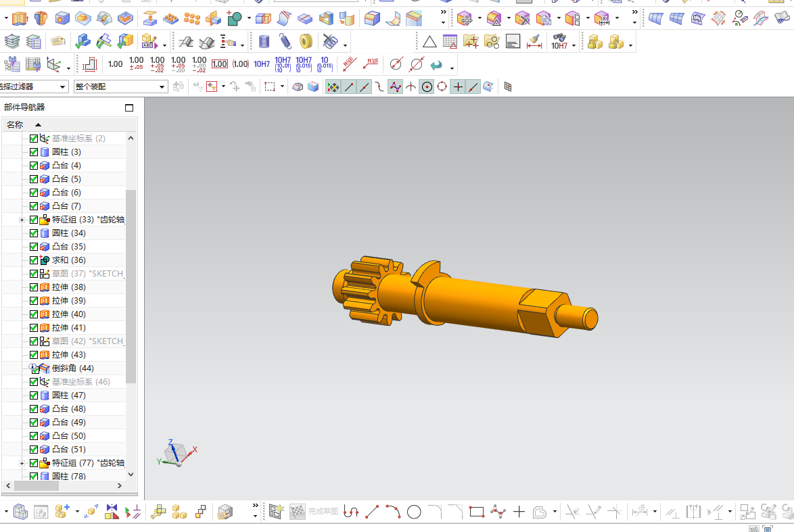
Task: Uncheck the 求和 (36) feature
Action: click(34, 260)
